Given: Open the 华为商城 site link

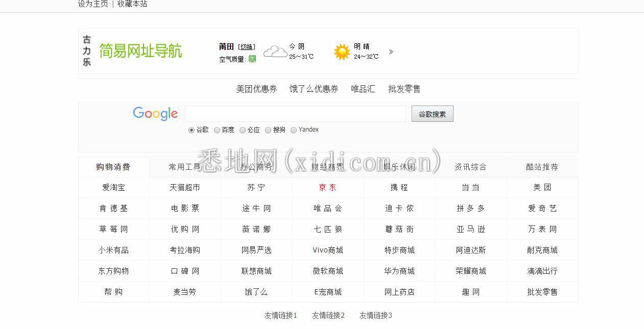Looking at the screenshot, I should point(399,271).
